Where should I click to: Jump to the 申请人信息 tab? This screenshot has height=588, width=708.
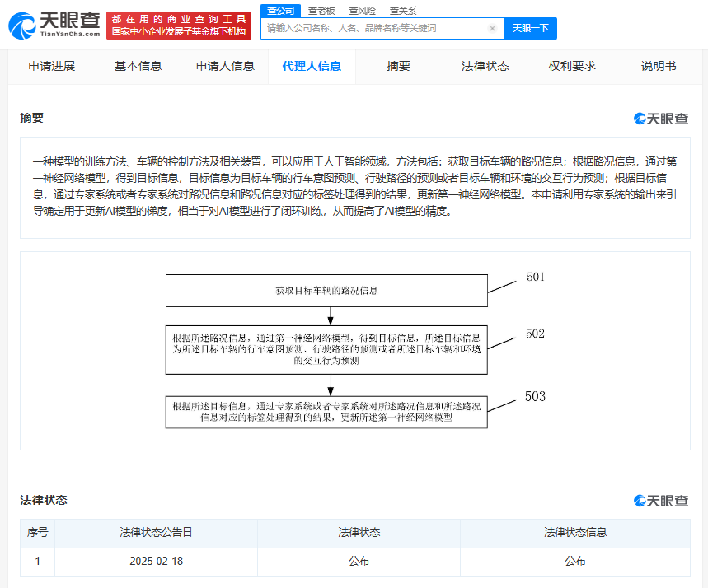point(225,66)
